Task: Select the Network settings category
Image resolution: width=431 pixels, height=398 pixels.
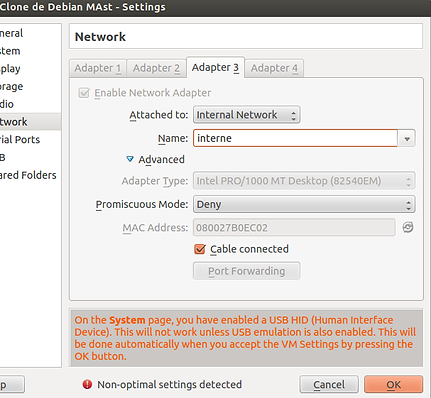Action: (x=30, y=122)
